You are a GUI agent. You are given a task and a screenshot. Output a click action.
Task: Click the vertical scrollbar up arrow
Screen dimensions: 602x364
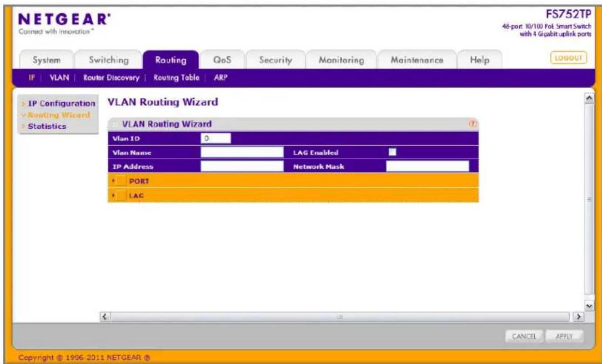(x=589, y=98)
